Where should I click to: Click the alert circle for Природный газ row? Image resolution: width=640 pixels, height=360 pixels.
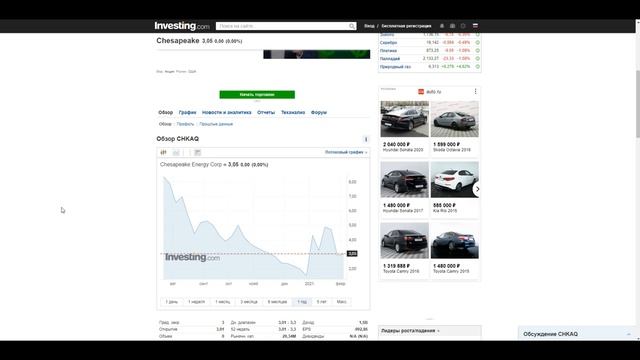(x=478, y=67)
